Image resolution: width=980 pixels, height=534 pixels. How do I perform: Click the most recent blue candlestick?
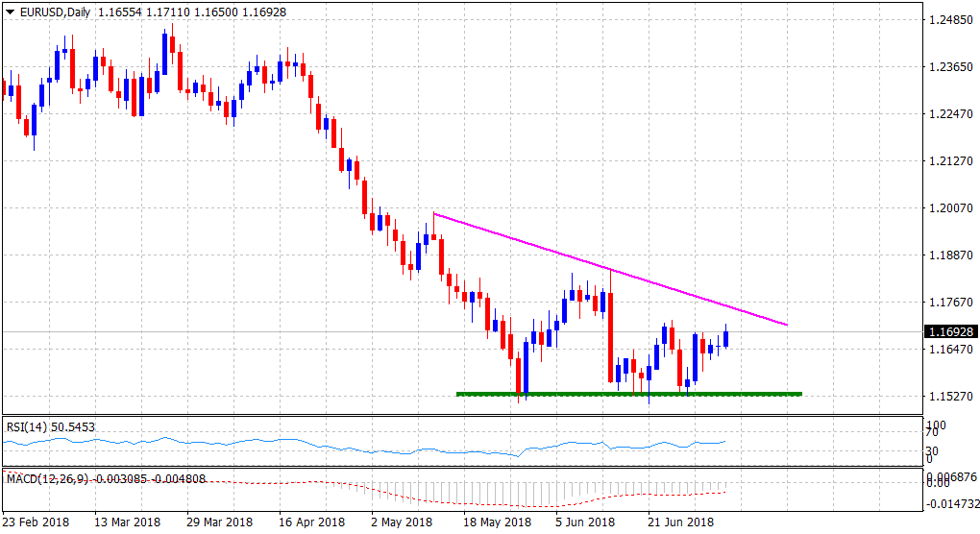(x=726, y=338)
